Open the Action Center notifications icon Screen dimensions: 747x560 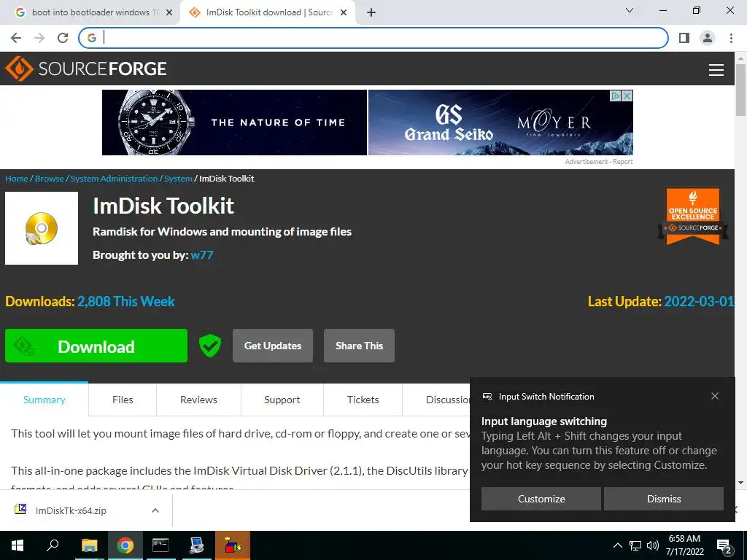click(724, 546)
